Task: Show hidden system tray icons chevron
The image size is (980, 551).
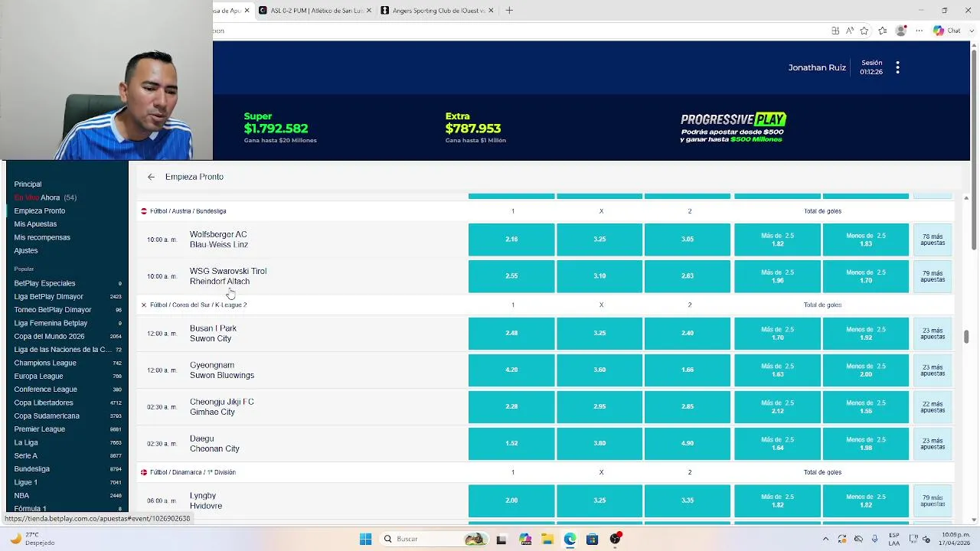Action: pos(825,539)
